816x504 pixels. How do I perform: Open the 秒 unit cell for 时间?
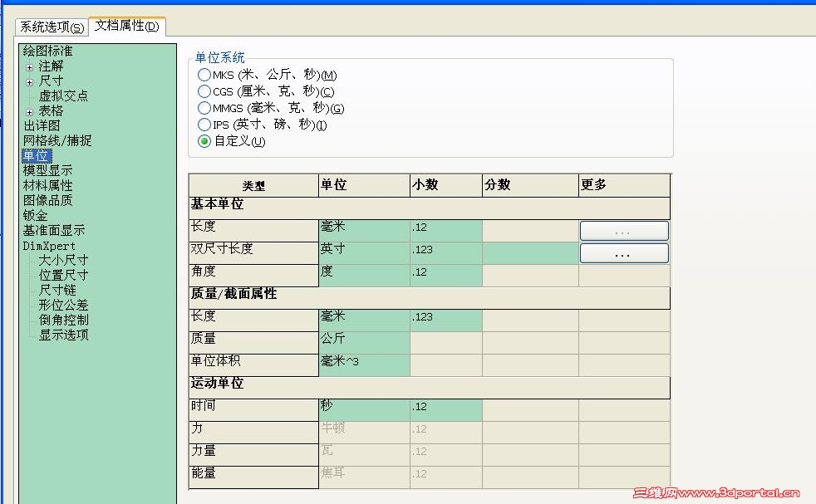click(x=364, y=410)
